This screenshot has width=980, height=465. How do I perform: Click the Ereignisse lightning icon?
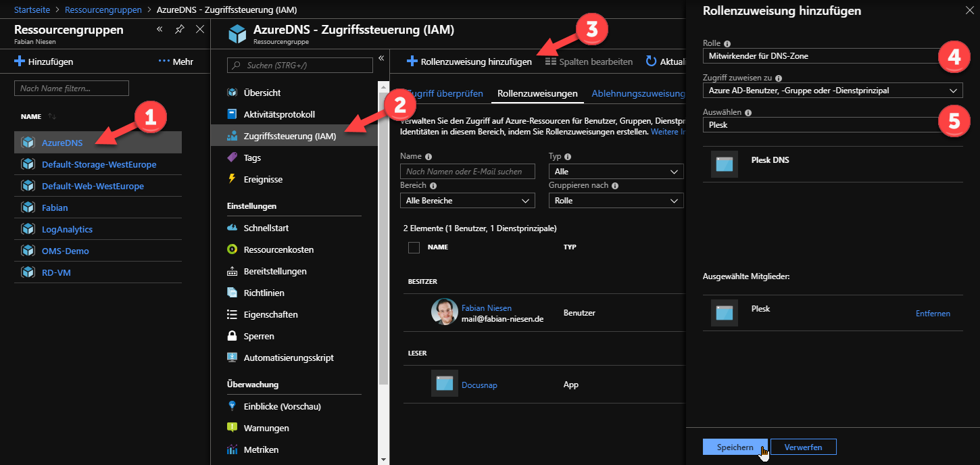[x=232, y=179]
